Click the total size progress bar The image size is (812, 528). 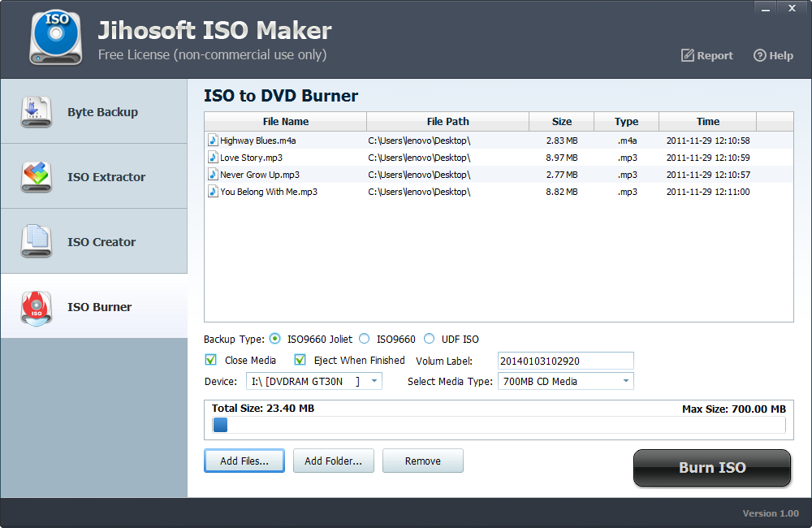point(499,425)
